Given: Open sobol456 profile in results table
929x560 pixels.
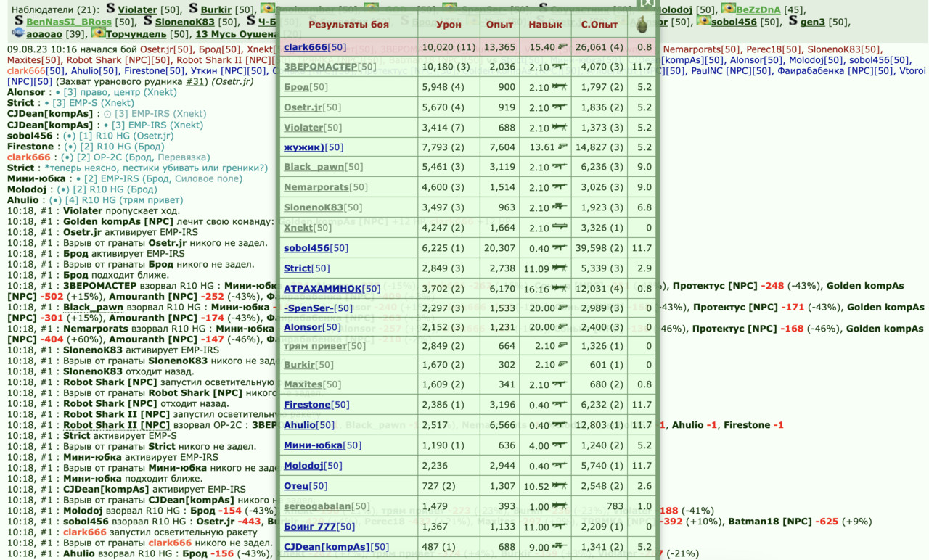Looking at the screenshot, I should point(306,248).
